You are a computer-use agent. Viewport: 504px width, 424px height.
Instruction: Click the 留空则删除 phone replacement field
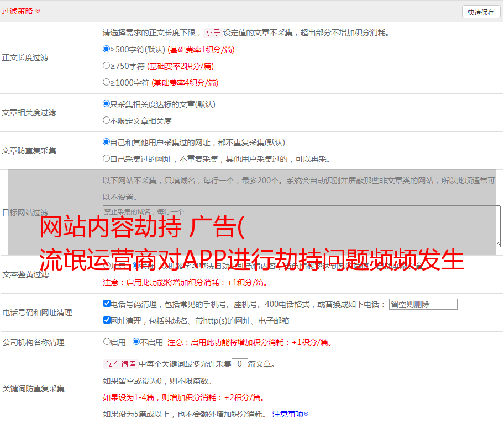click(423, 304)
